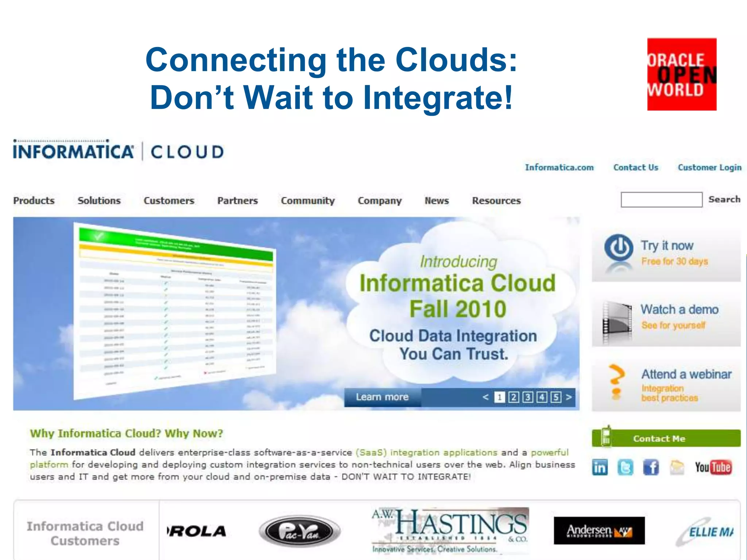747x560 pixels.
Task: Open the YouTube logo link
Action: (713, 467)
